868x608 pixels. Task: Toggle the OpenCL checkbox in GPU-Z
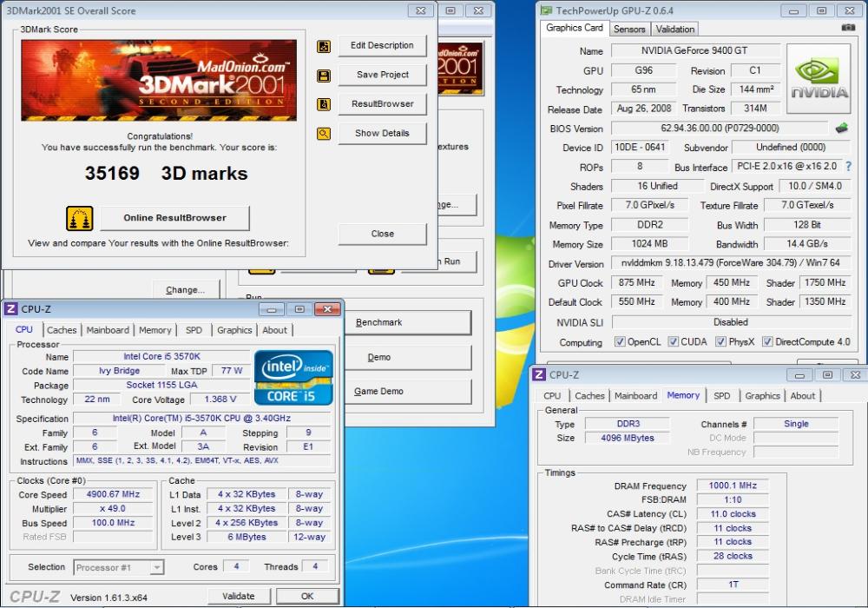click(620, 341)
